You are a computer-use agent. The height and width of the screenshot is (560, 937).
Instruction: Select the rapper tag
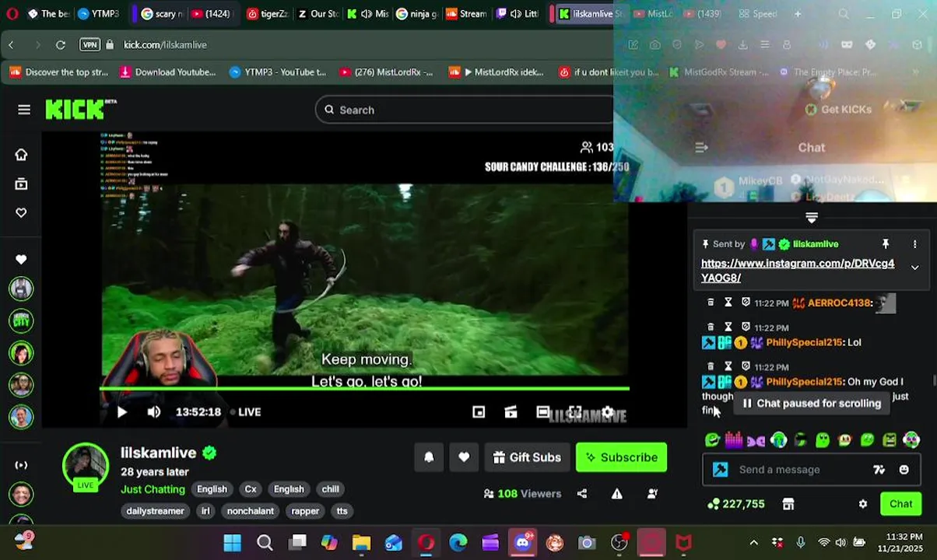305,511
